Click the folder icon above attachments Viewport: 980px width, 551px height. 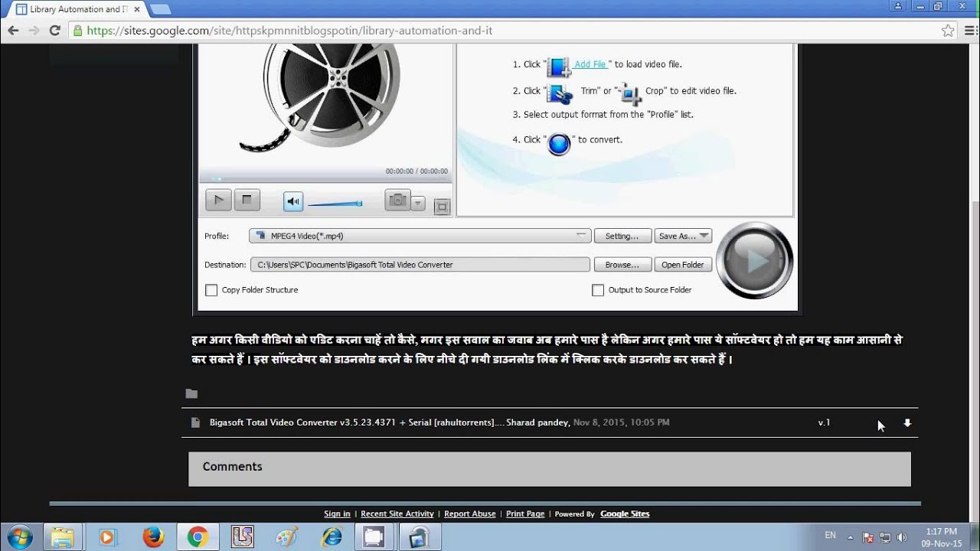[x=191, y=393]
